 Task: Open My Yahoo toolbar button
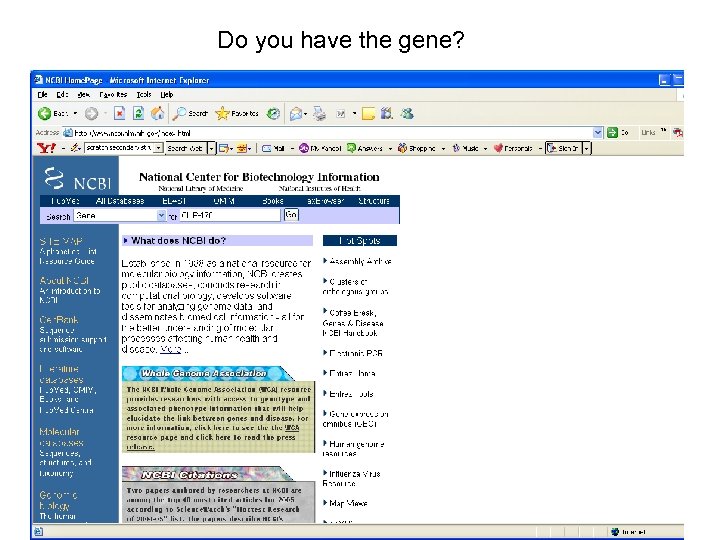pyautogui.click(x=320, y=148)
